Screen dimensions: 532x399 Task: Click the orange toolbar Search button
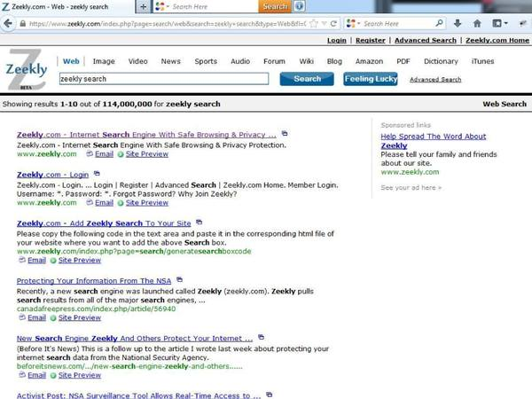click(275, 6)
